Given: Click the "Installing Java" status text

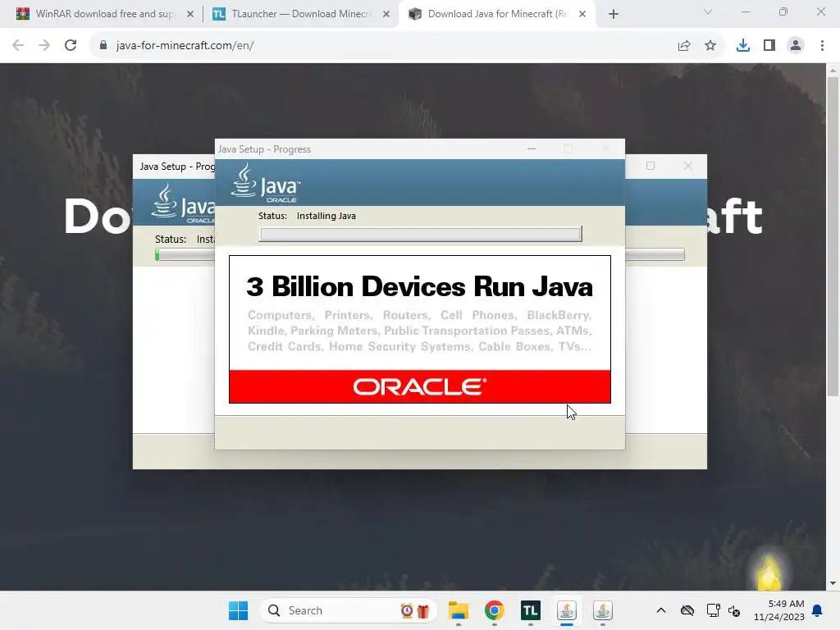Looking at the screenshot, I should (326, 216).
